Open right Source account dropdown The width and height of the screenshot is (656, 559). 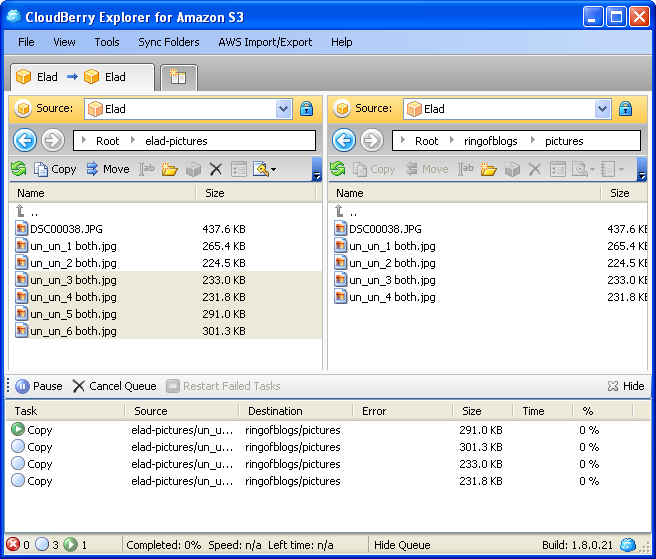(x=602, y=109)
